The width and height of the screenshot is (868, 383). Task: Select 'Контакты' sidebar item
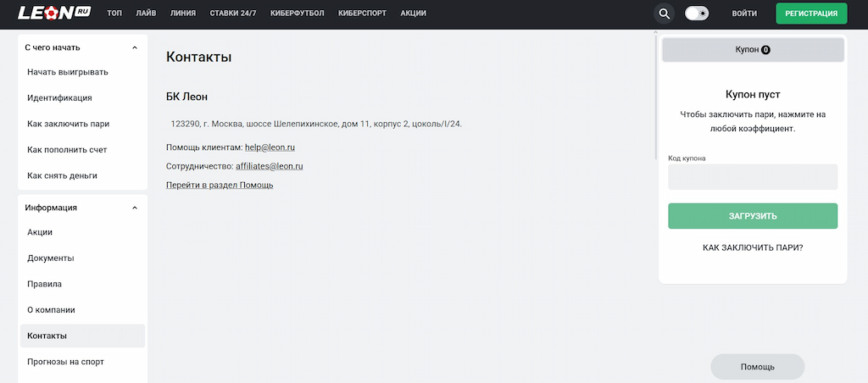[x=82, y=336]
